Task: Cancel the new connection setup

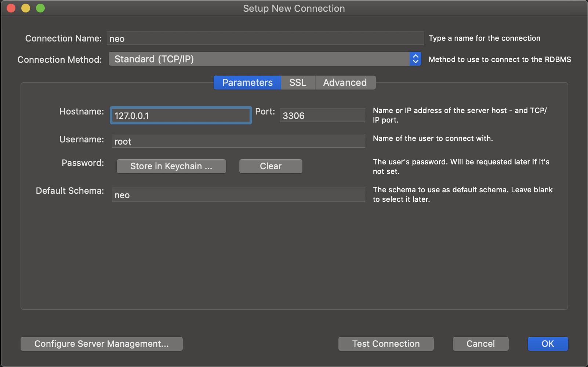Action: [x=480, y=344]
